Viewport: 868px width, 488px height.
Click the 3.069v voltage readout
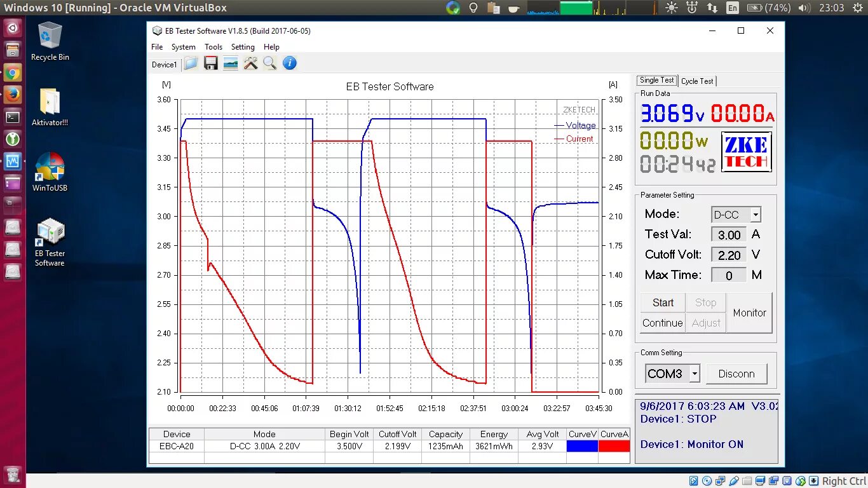672,114
